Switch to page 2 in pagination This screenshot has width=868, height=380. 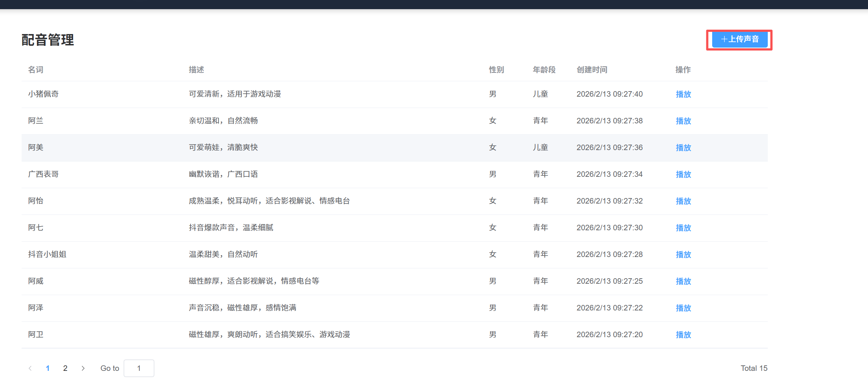65,368
